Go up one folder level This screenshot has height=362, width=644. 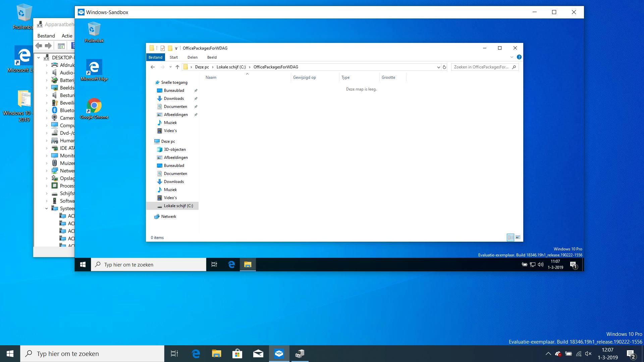[x=177, y=67]
